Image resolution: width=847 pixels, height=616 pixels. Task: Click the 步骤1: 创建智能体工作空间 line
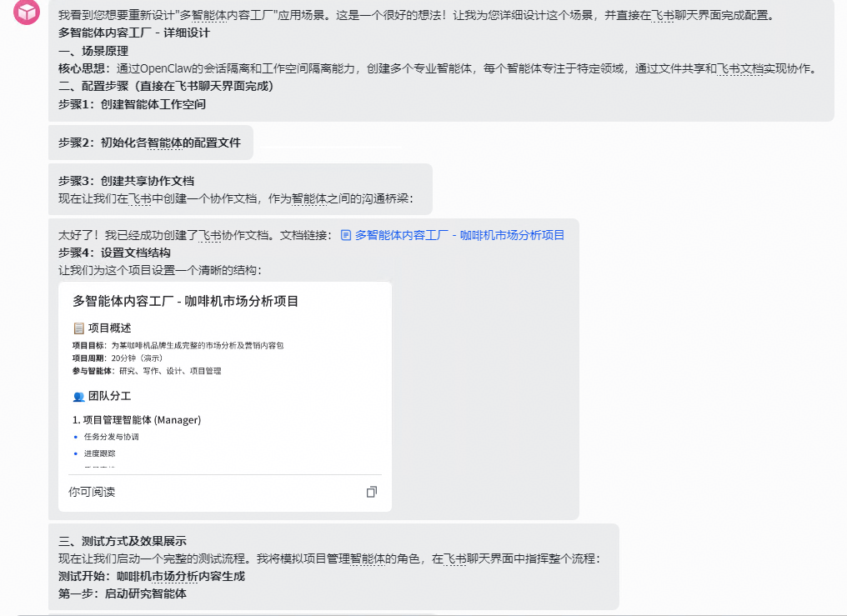pos(132,104)
